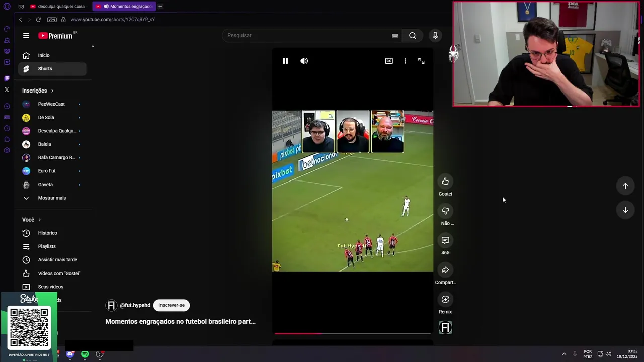Go to the previous Short with the up arrow
644x362 pixels.
click(625, 186)
